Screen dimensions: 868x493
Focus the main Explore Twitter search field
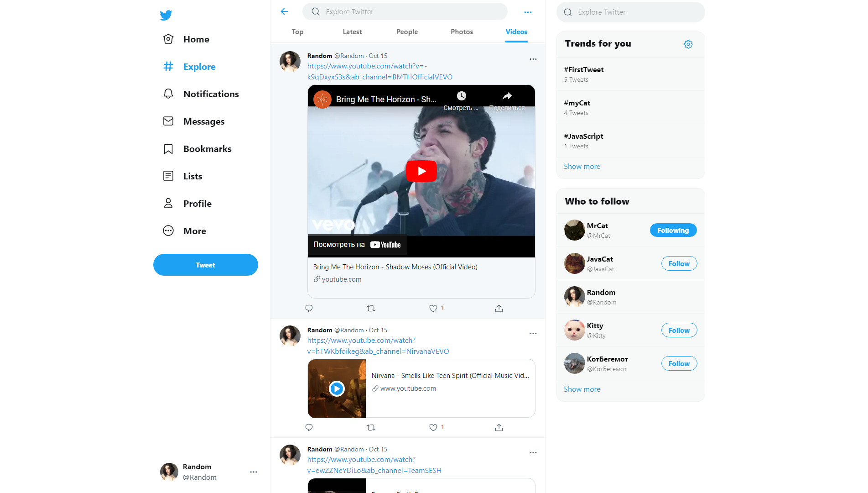(405, 11)
